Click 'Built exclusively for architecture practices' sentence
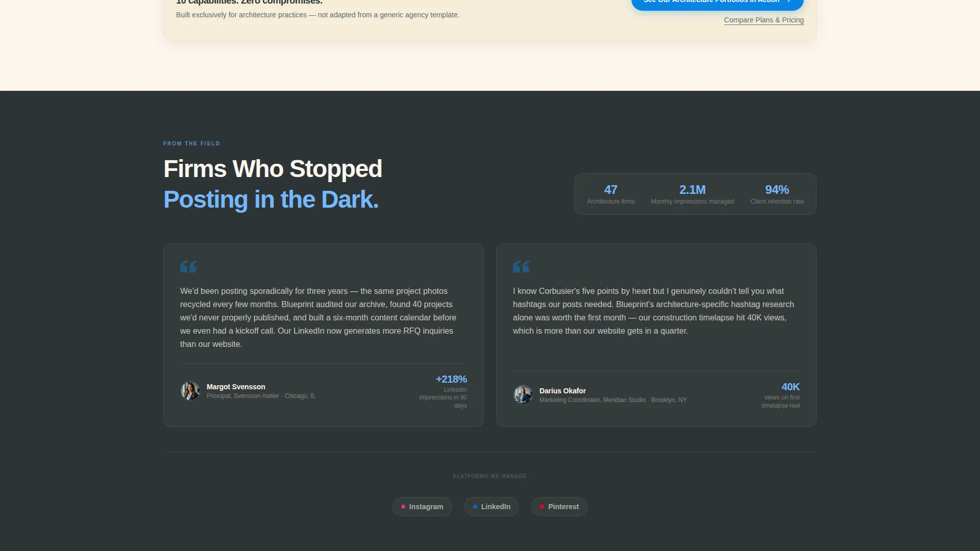The height and width of the screenshot is (551, 980). pyautogui.click(x=317, y=15)
